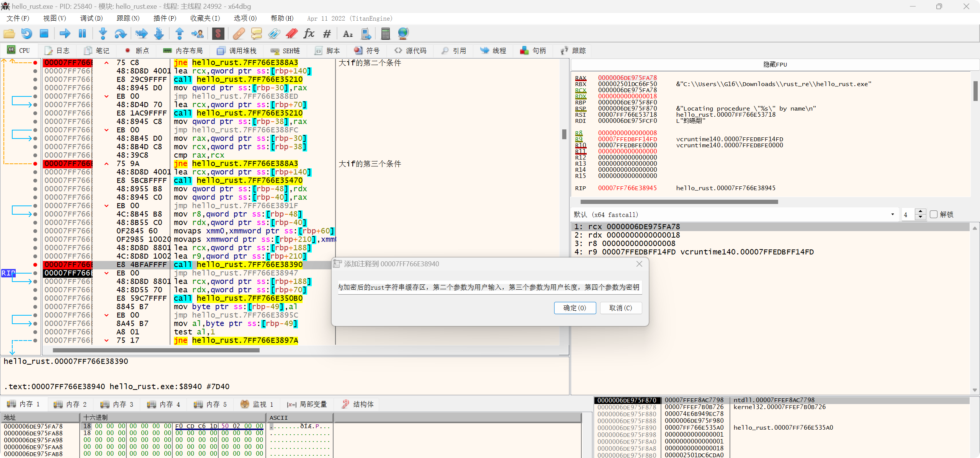The width and height of the screenshot is (980, 458).
Task: Open the Scylla dump tool icon
Action: tap(218, 34)
